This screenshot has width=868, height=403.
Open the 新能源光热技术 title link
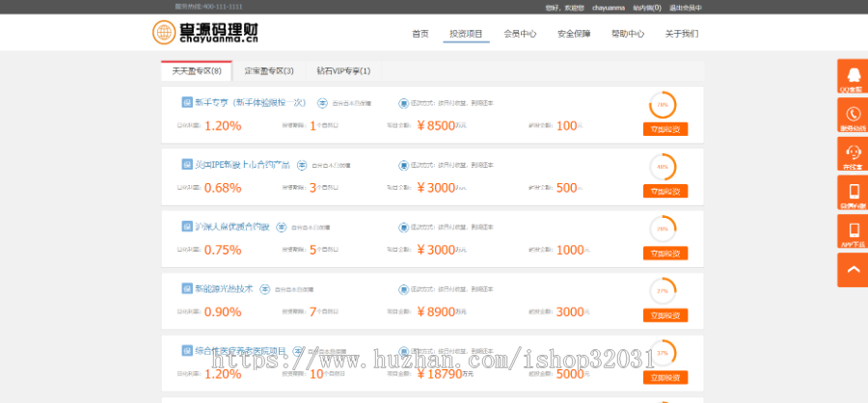pos(224,288)
